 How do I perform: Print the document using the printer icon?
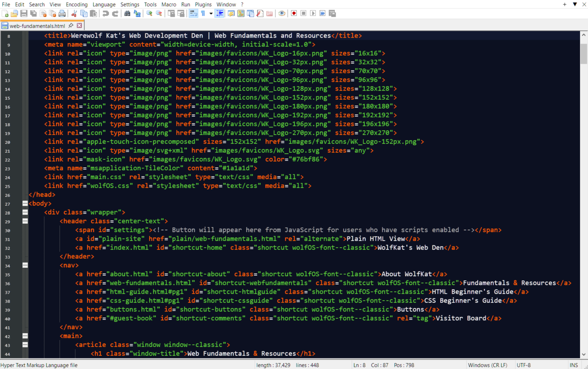click(61, 13)
